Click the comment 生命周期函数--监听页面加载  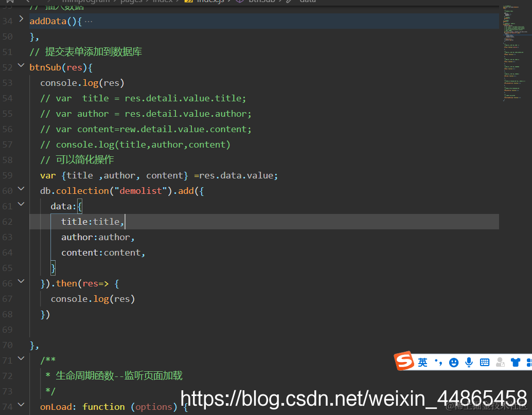pyautogui.click(x=114, y=376)
